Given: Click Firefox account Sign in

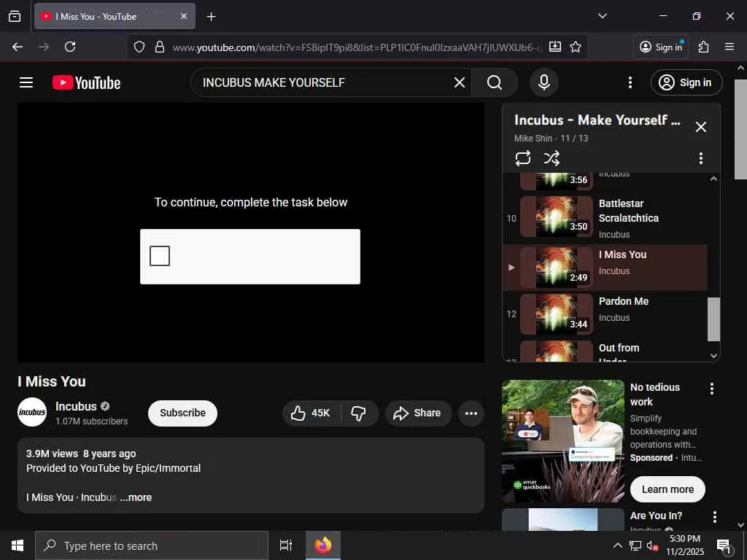Looking at the screenshot, I should tap(661, 47).
